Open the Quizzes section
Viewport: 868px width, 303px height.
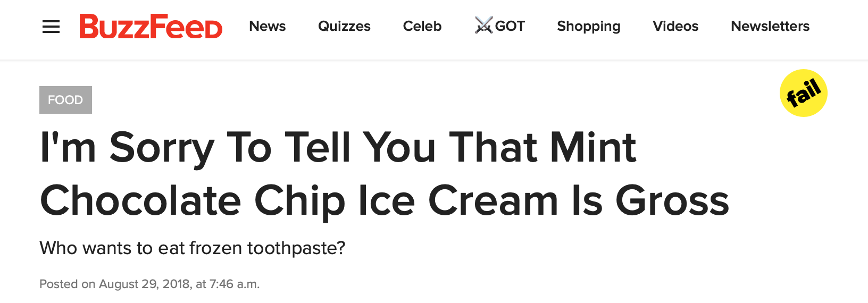tap(344, 26)
